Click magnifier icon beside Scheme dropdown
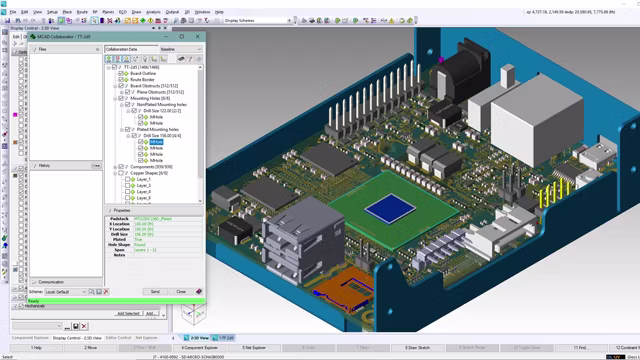The width and height of the screenshot is (640, 360). tap(92, 292)
